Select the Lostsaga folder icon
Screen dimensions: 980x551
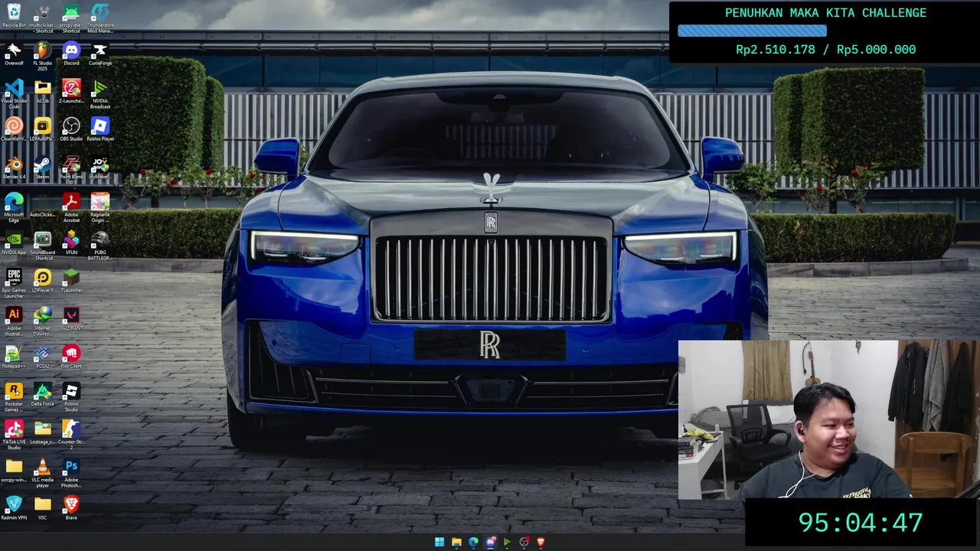tap(43, 432)
